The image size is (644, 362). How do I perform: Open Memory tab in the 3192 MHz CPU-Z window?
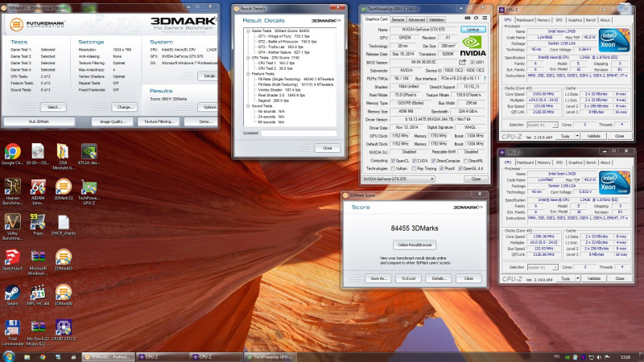(x=543, y=19)
